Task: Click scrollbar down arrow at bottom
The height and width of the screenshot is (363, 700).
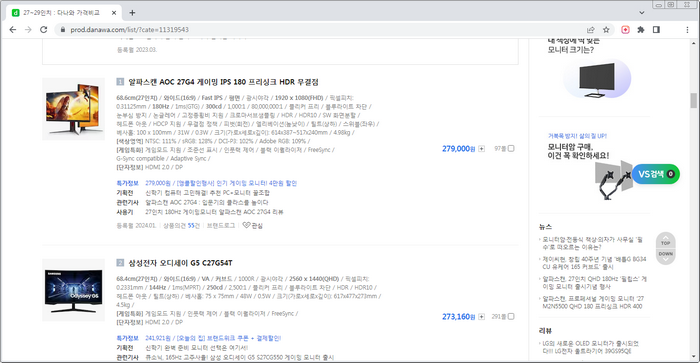Action: tap(693, 357)
